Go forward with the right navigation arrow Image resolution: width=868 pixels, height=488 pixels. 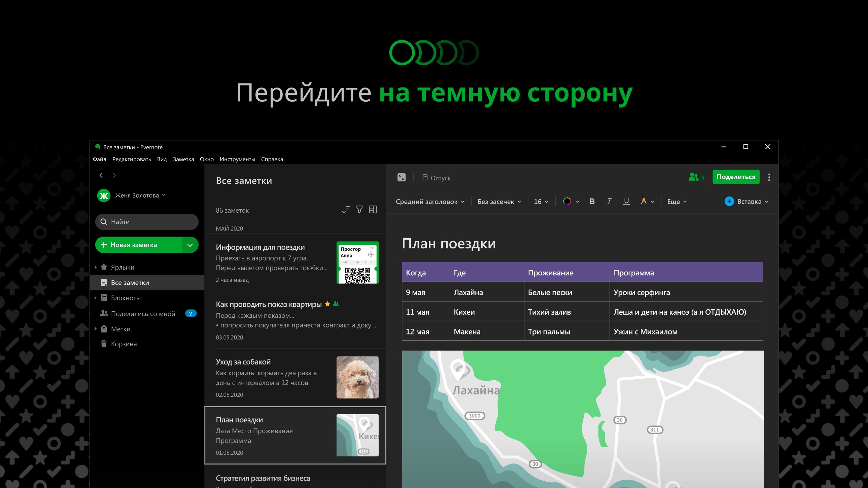(114, 175)
